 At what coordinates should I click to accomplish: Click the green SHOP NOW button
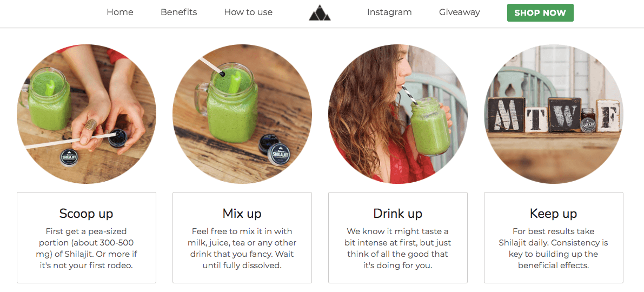(540, 13)
